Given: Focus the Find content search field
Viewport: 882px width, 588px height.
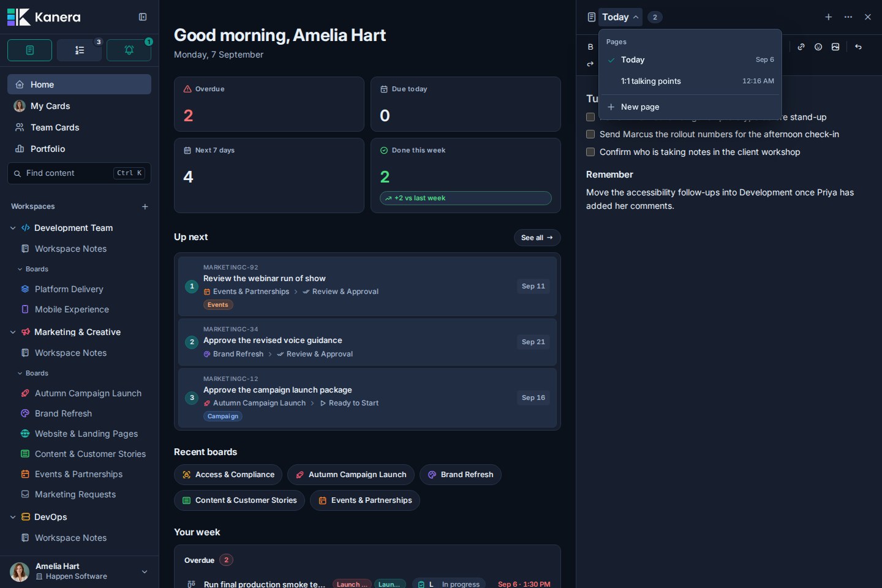Looking at the screenshot, I should (80, 173).
